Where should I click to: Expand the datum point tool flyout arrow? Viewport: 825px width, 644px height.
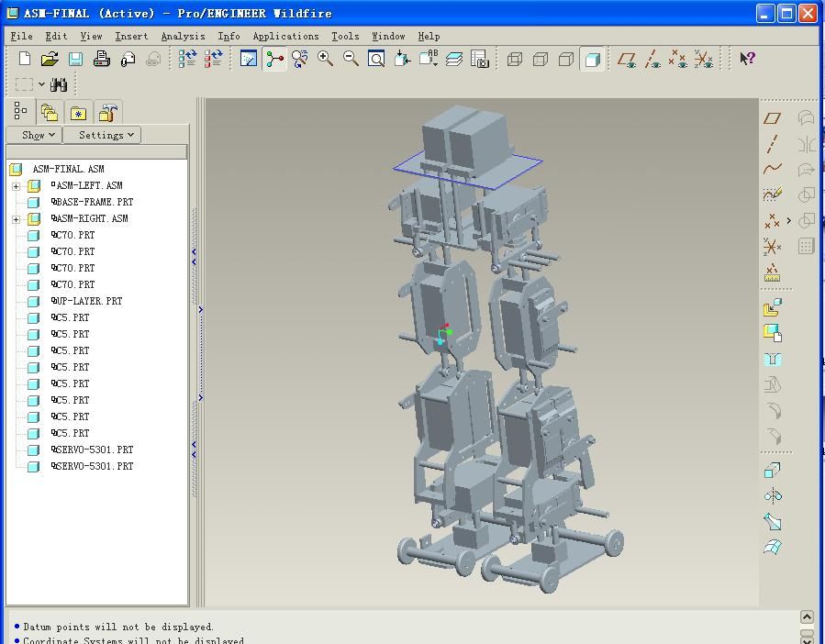788,220
